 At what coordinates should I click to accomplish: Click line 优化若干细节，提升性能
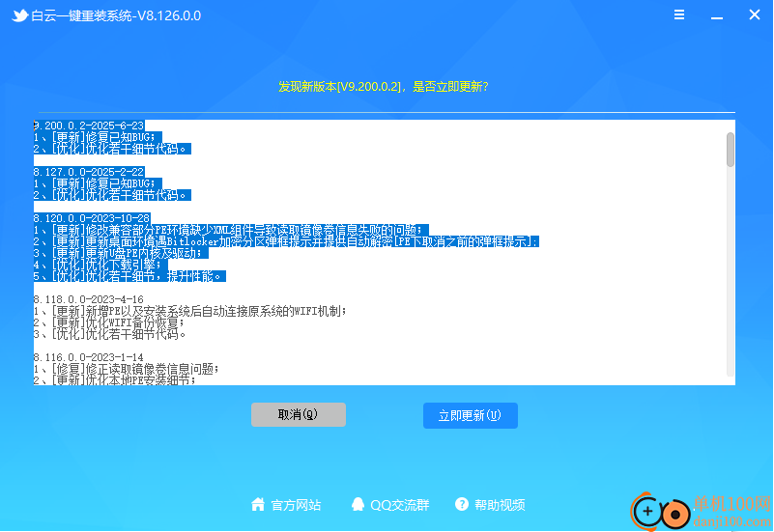click(128, 276)
